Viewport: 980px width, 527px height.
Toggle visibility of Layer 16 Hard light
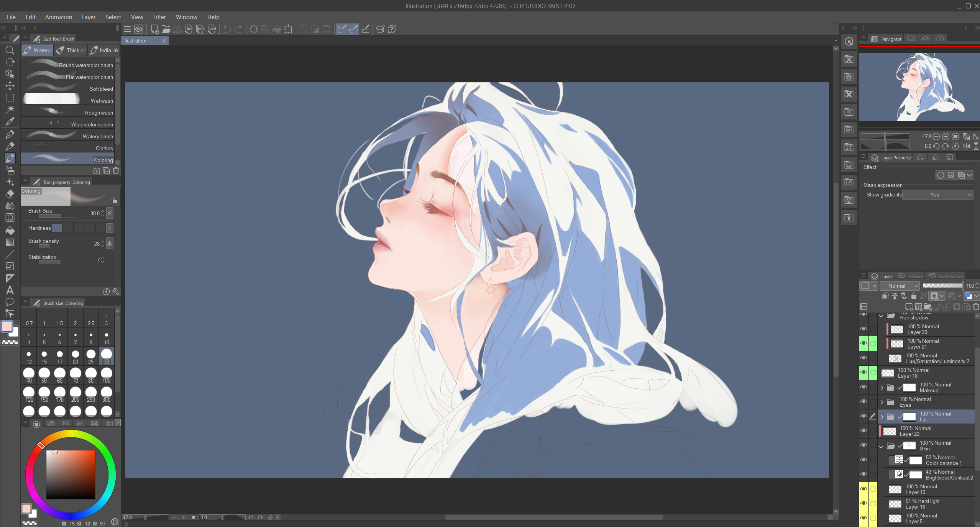[x=863, y=504]
